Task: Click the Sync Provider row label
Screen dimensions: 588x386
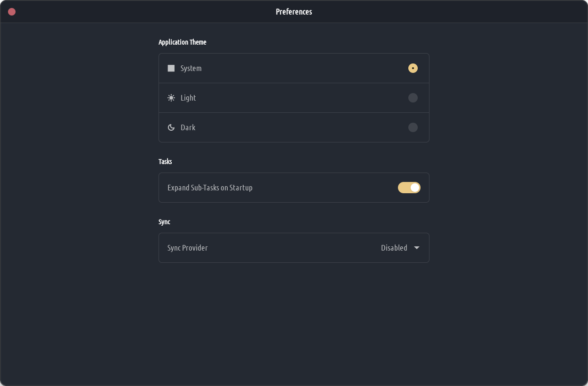Action: (x=188, y=248)
